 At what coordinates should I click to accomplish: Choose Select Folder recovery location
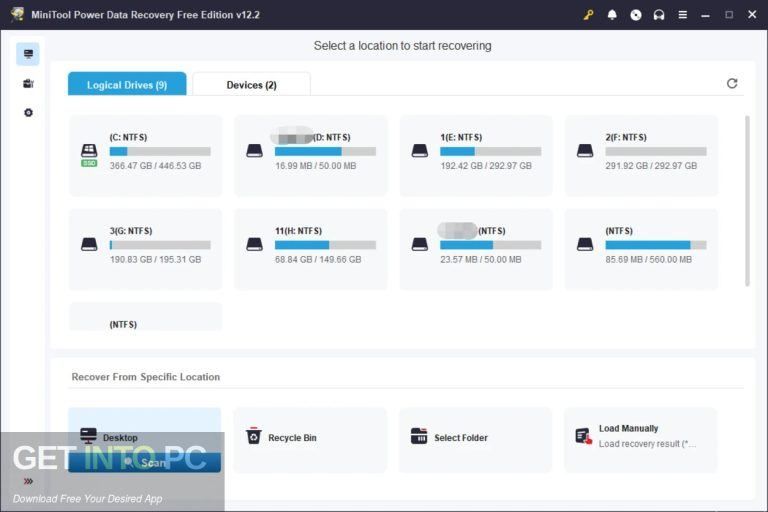coord(475,440)
